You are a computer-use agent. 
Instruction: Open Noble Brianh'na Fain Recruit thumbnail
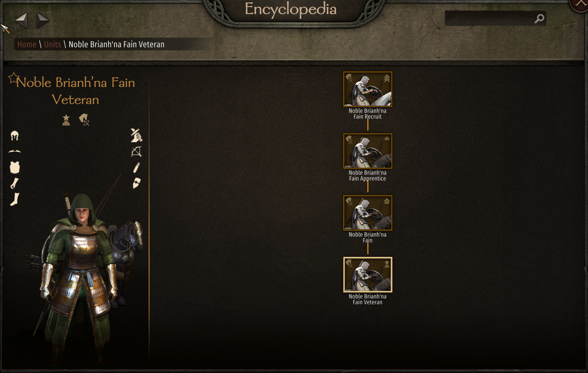[368, 89]
